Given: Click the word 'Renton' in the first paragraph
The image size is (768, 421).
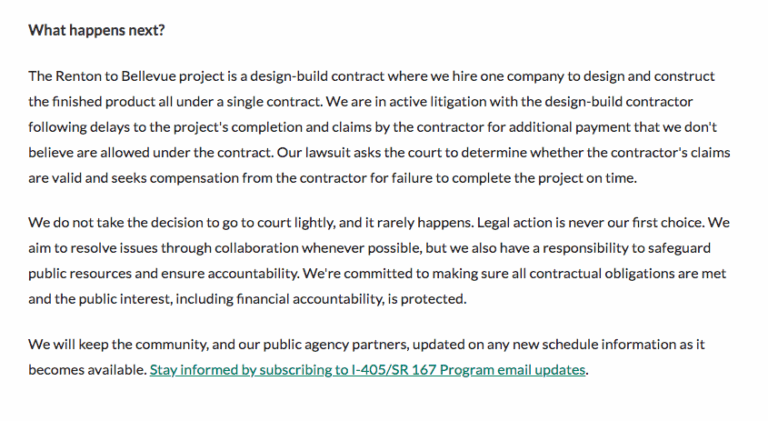Looking at the screenshot, I should tap(79, 76).
